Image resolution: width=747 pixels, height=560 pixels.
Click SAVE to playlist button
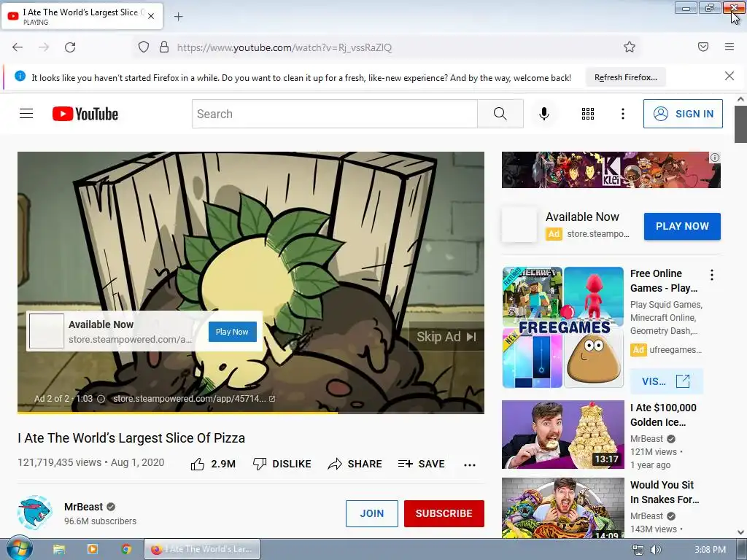coord(421,464)
